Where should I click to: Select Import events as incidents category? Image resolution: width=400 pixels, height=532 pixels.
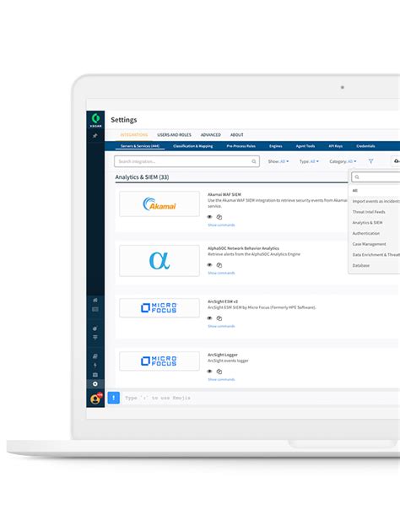point(376,201)
